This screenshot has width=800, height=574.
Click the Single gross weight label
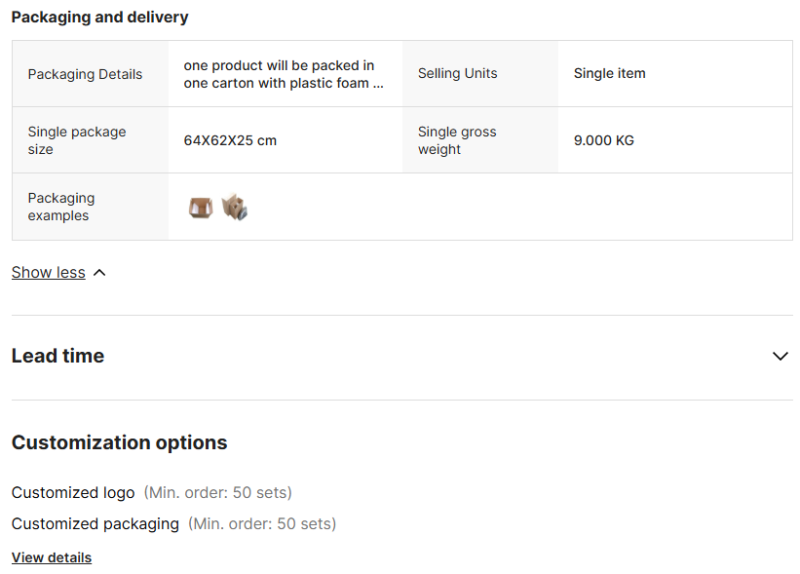click(457, 141)
